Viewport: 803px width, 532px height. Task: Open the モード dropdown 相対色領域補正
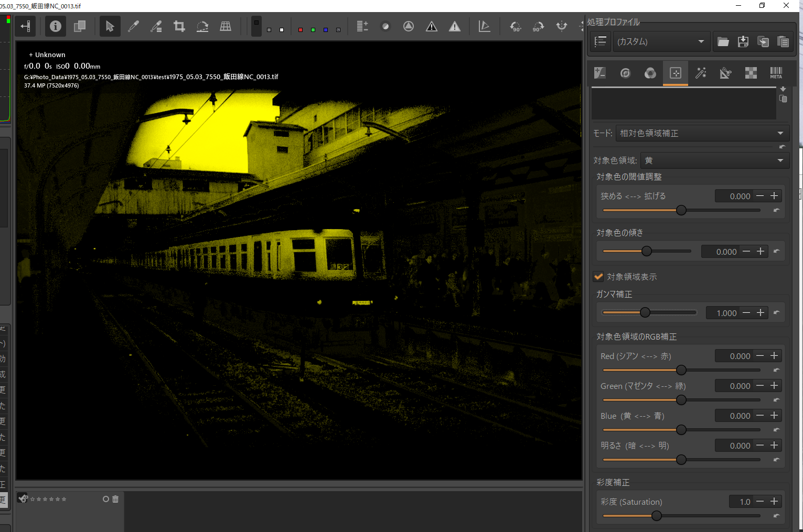tap(702, 133)
